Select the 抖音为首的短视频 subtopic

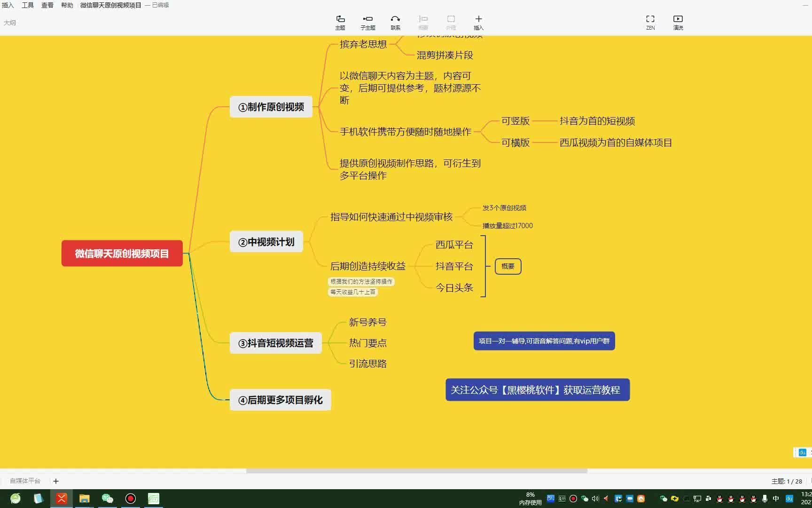coord(597,121)
